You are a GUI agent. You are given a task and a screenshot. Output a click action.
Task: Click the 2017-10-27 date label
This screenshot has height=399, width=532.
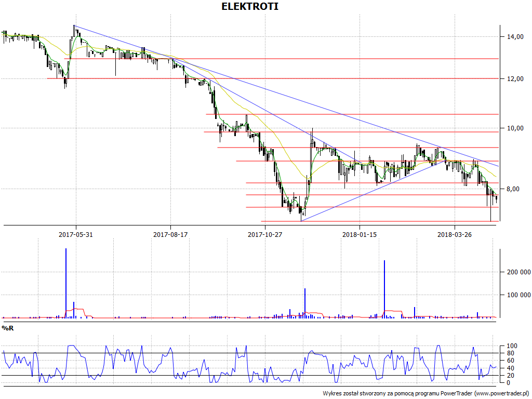point(265,234)
